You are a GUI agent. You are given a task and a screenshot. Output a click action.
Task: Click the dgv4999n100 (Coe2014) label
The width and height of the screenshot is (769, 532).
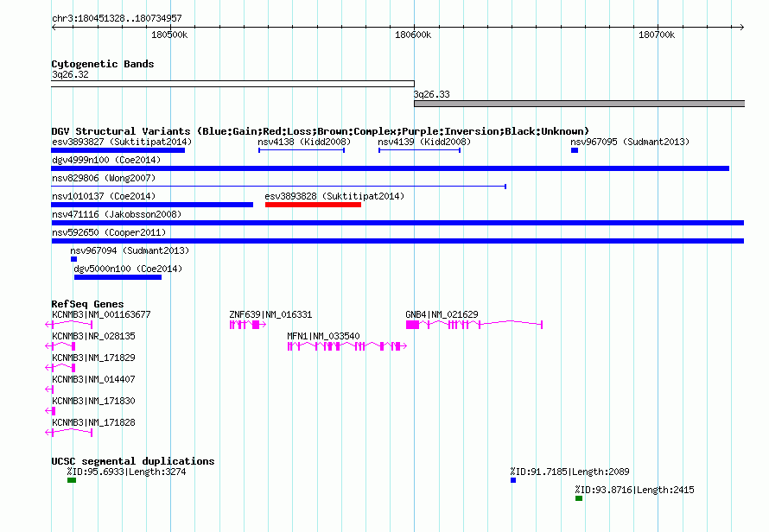click(106, 160)
